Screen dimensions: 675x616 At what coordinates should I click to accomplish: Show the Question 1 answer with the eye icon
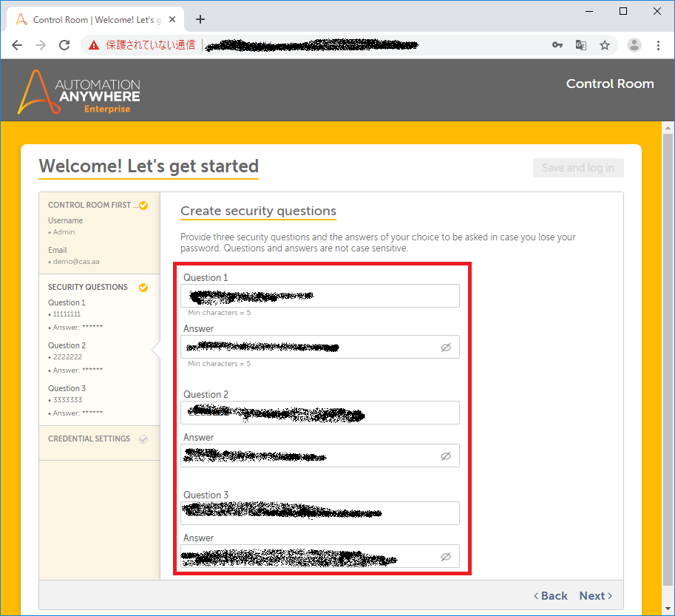click(446, 348)
